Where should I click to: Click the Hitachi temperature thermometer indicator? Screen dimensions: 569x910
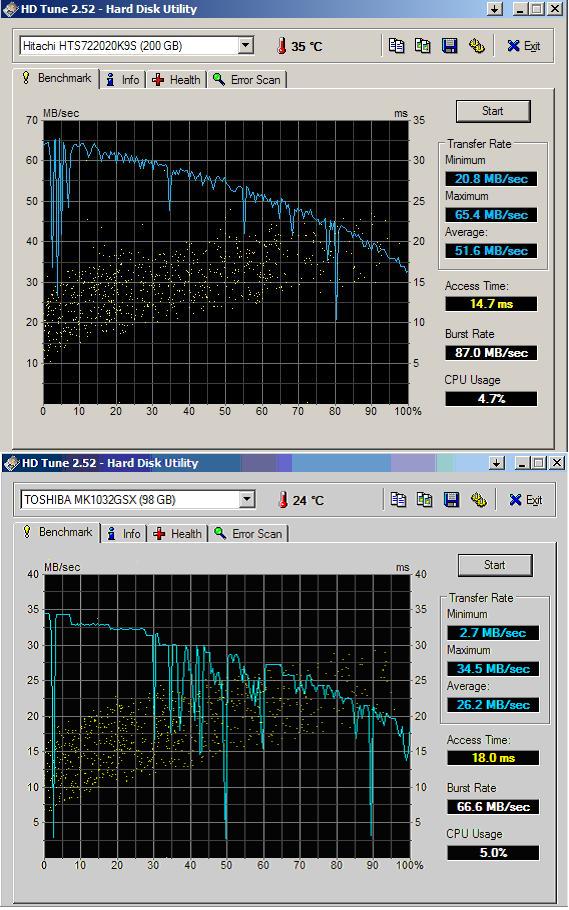(282, 46)
